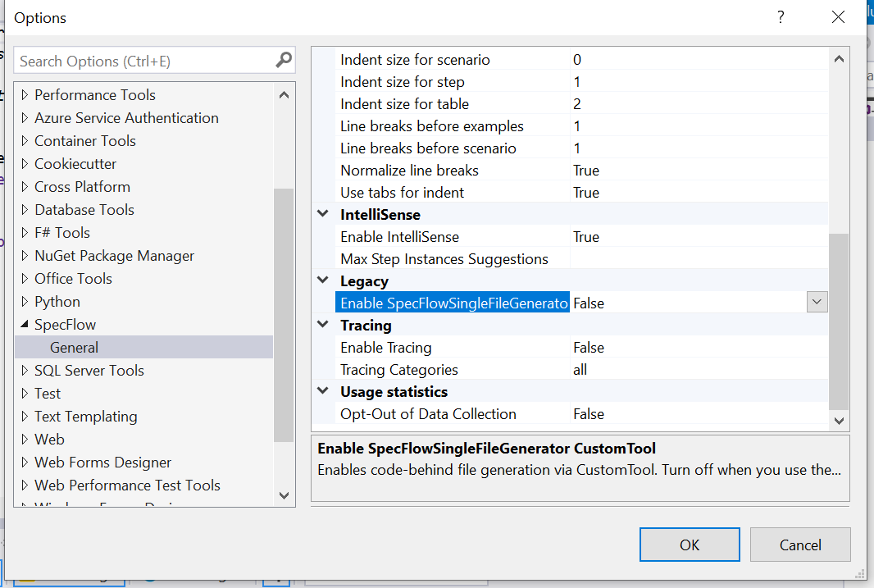The height and width of the screenshot is (588, 874).
Task: Select the Opt-Out of Data Collection value
Action: click(x=699, y=414)
